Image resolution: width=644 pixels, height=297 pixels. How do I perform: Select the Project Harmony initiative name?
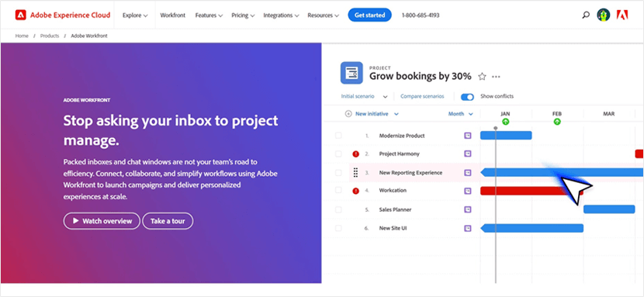pyautogui.click(x=399, y=154)
